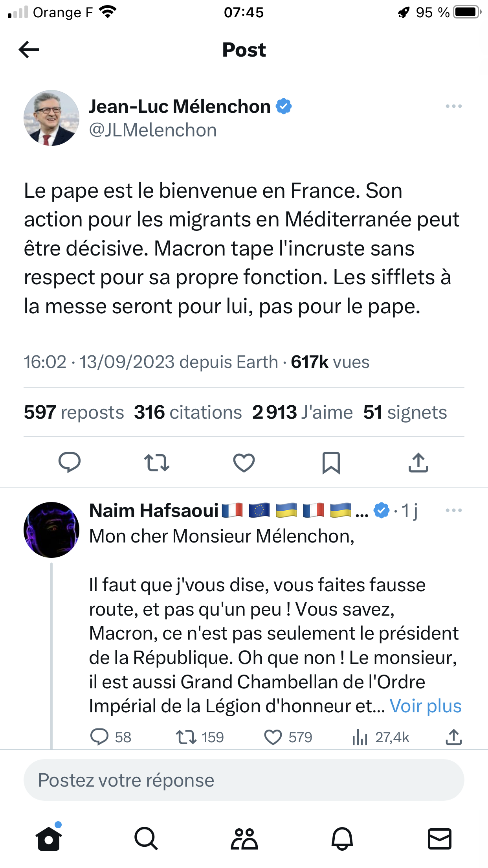488x868 pixels.
Task: Tap the back arrow icon
Action: click(x=29, y=50)
